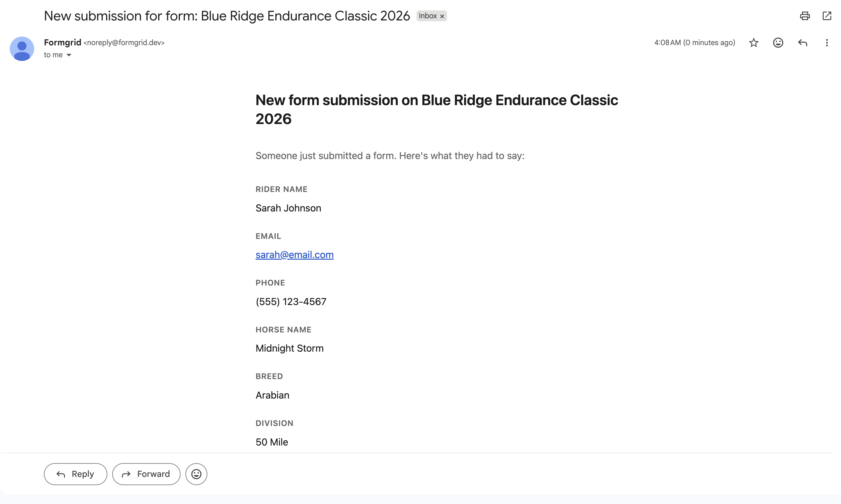This screenshot has height=504, width=841.
Task: Select the phone number (555) 123-4567
Action: 291,302
